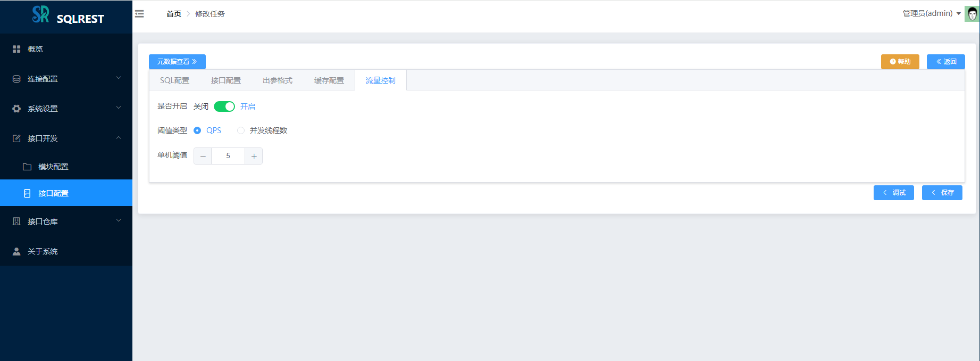Screen dimensions: 980x361
Task: Click the 返回 button
Action: tap(946, 62)
